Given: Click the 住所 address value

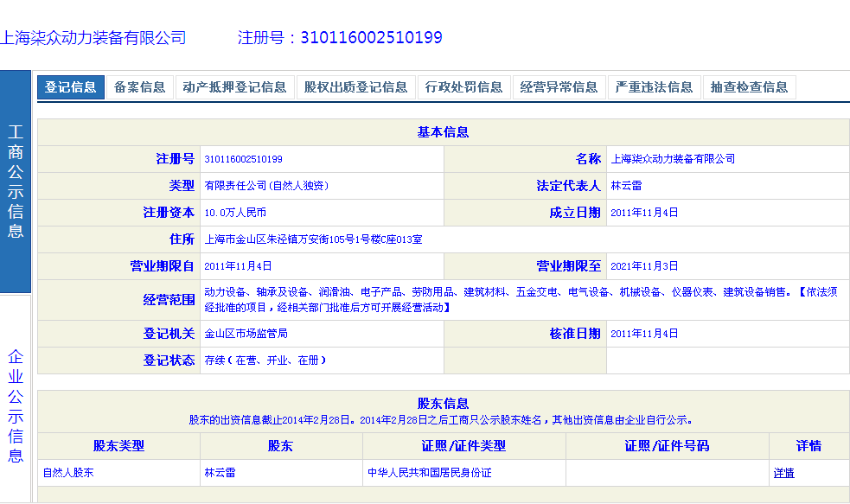Looking at the screenshot, I should (312, 239).
